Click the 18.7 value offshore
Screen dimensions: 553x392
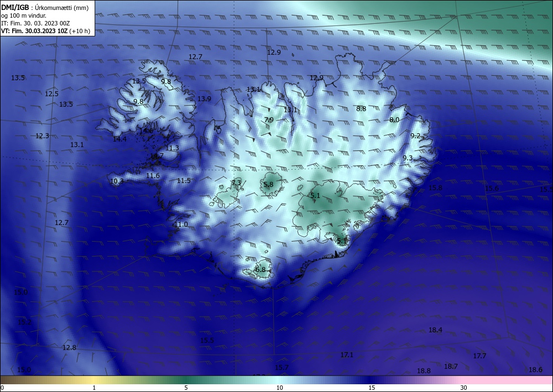coord(451,367)
